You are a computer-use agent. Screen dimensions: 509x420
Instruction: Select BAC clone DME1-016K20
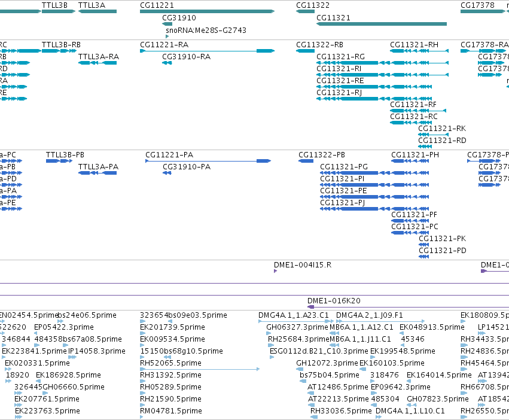[334, 301]
